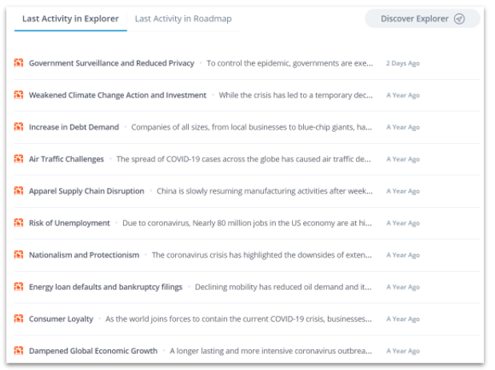Open the Apparel Supply Chain Disruption title
Image resolution: width=495 pixels, height=370 pixels.
pyautogui.click(x=86, y=191)
